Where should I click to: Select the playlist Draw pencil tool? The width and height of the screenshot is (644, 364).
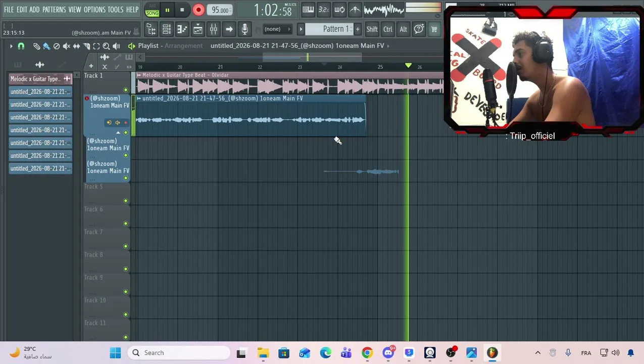[x=36, y=46]
